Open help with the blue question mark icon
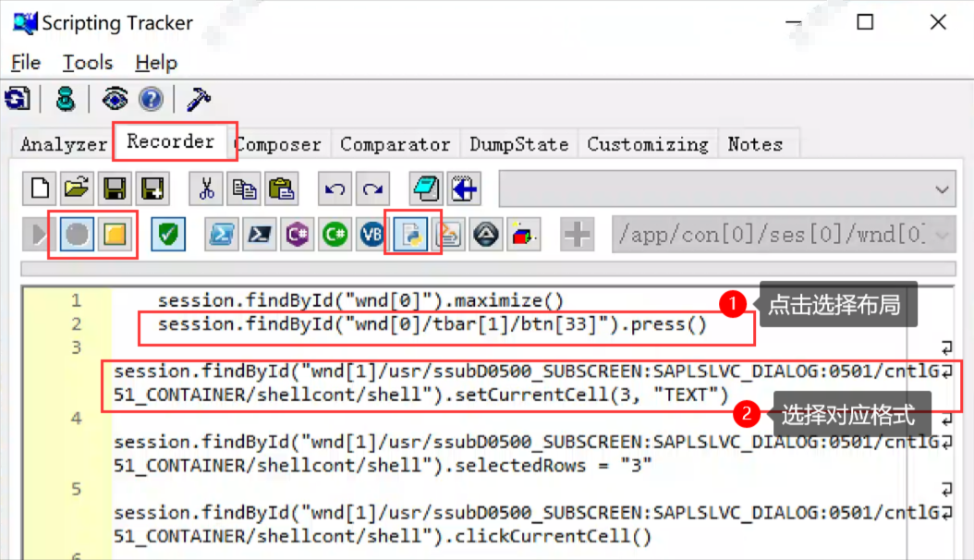Image resolution: width=974 pixels, height=560 pixels. click(151, 99)
